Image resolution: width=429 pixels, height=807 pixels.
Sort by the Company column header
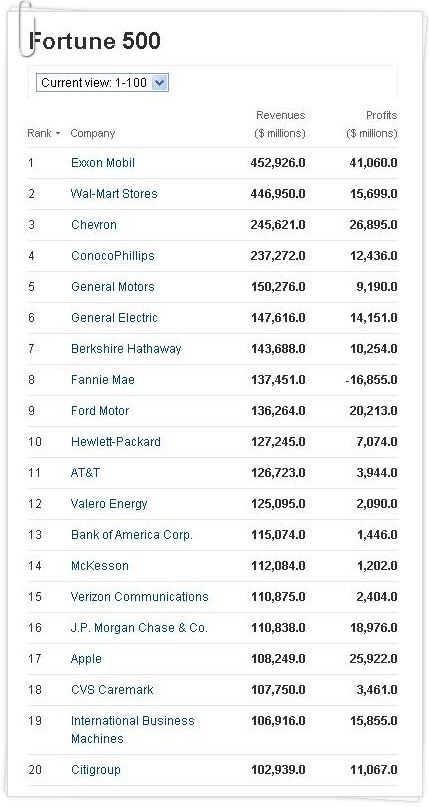click(x=93, y=133)
